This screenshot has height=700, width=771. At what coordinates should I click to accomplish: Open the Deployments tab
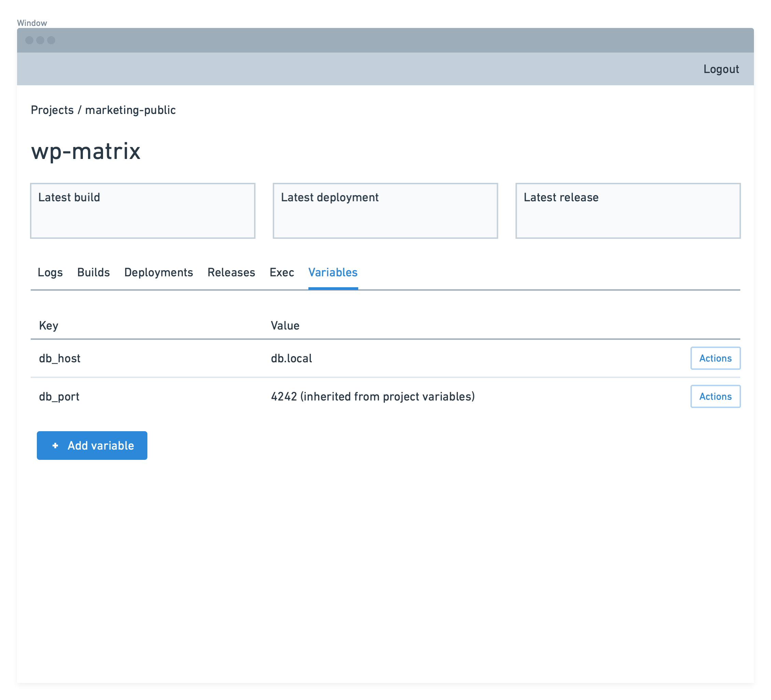[x=158, y=272]
